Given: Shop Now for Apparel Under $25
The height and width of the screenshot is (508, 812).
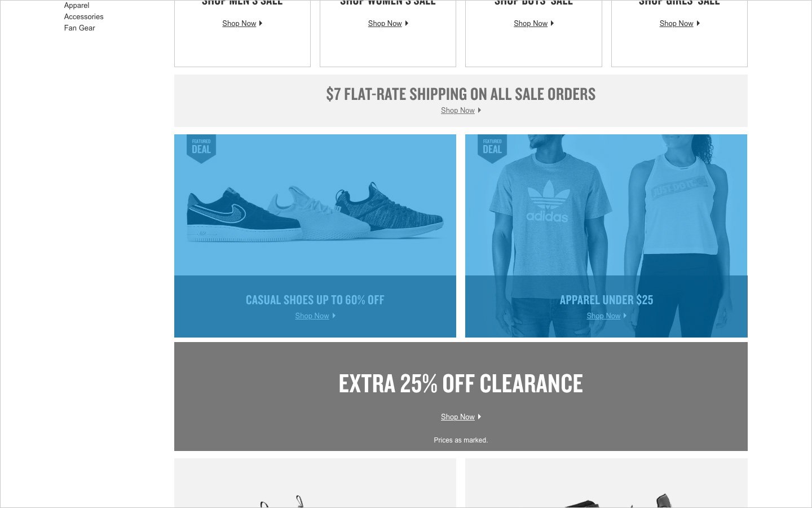Looking at the screenshot, I should (603, 316).
